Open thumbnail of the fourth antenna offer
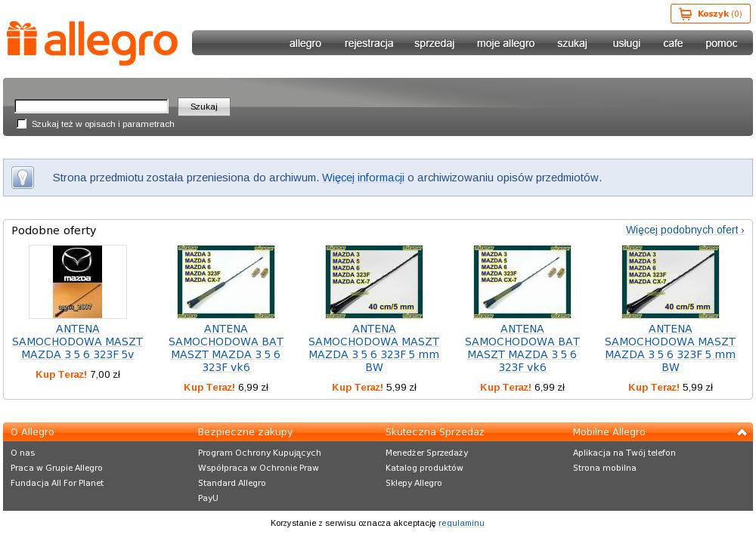The height and width of the screenshot is (538, 756). coord(522,282)
